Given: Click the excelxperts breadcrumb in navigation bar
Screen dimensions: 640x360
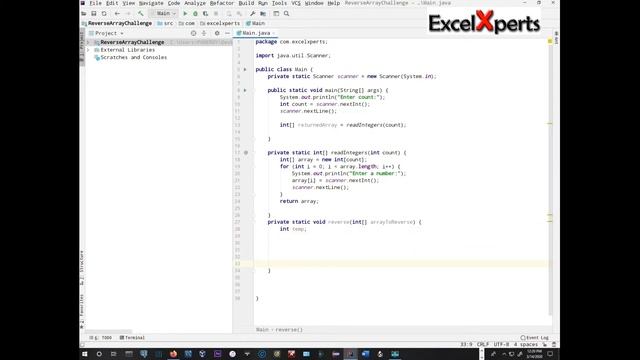Looking at the screenshot, I should 220,23.
